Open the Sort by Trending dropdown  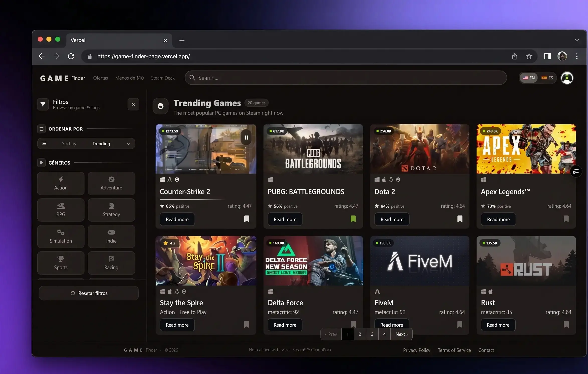86,144
